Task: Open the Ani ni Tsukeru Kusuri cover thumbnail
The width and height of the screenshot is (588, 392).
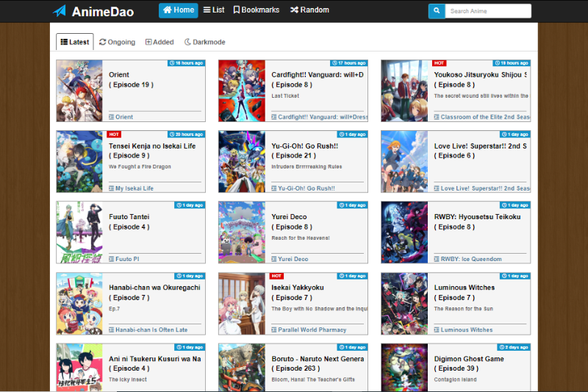Action: [x=79, y=368]
